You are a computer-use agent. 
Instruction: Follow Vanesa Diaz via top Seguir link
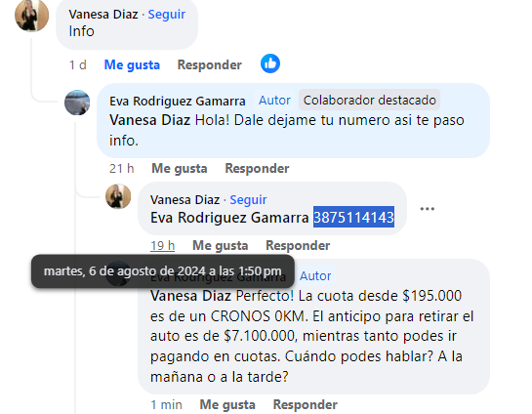pyautogui.click(x=167, y=15)
